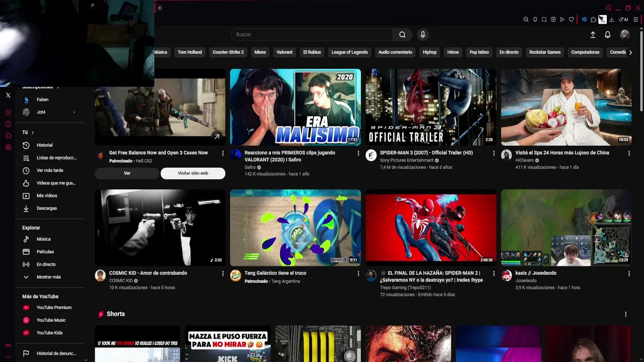Click the blue audio waves icon
This screenshot has width=644, height=362.
(584, 20)
